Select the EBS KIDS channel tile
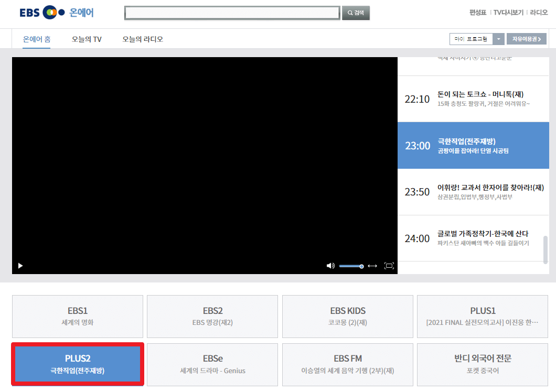Image resolution: width=556 pixels, height=392 pixels. point(347,317)
